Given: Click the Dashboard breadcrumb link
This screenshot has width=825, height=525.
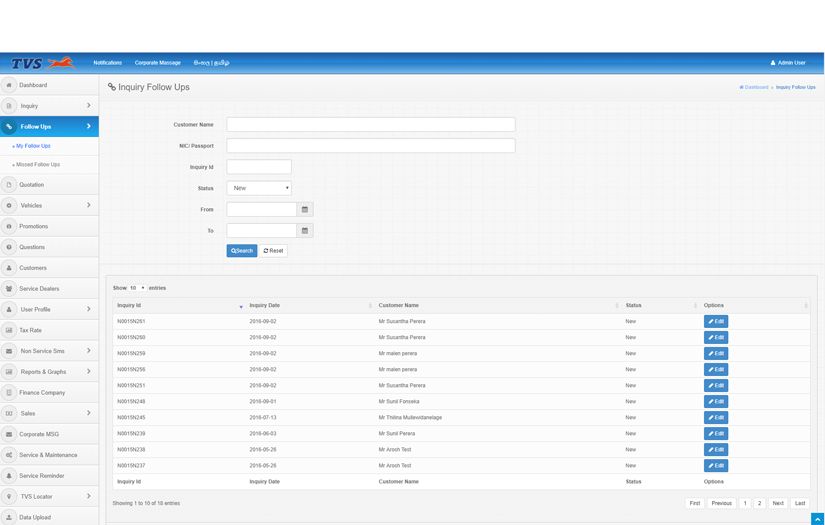Looking at the screenshot, I should click(x=753, y=87).
